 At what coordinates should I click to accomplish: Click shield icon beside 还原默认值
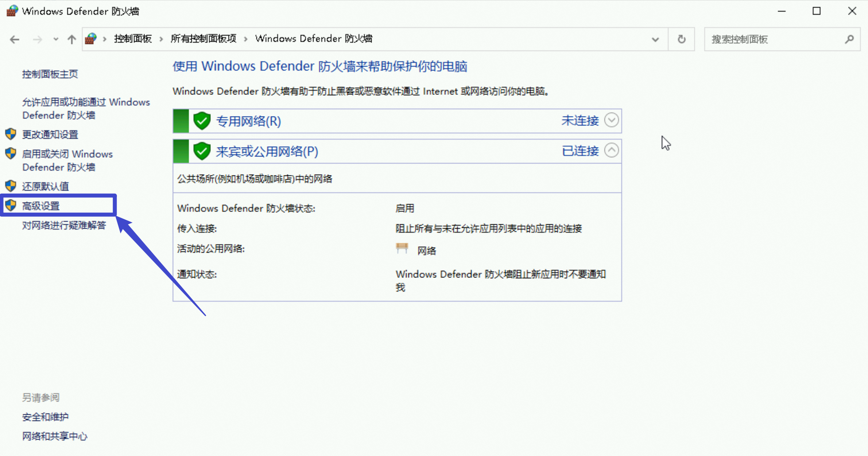coord(11,186)
